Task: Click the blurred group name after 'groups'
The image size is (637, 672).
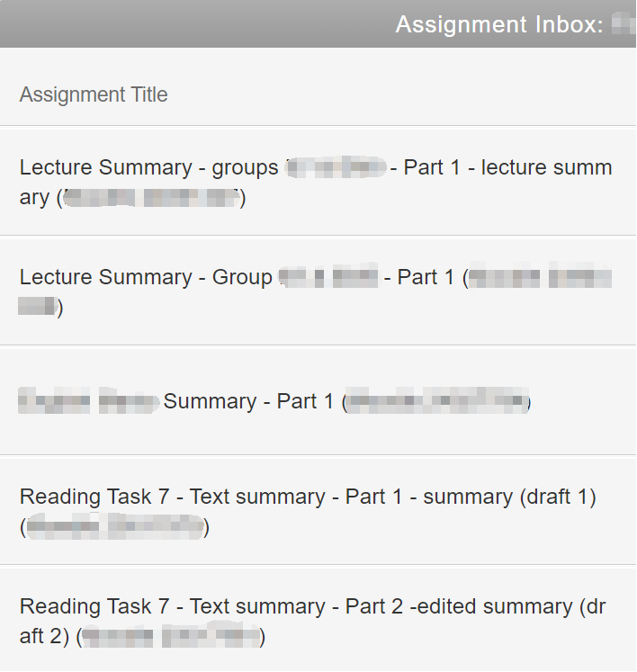Action: (336, 167)
